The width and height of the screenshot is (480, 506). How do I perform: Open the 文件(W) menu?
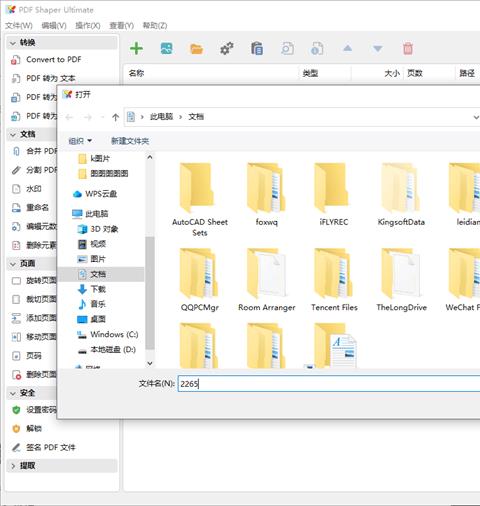19,26
